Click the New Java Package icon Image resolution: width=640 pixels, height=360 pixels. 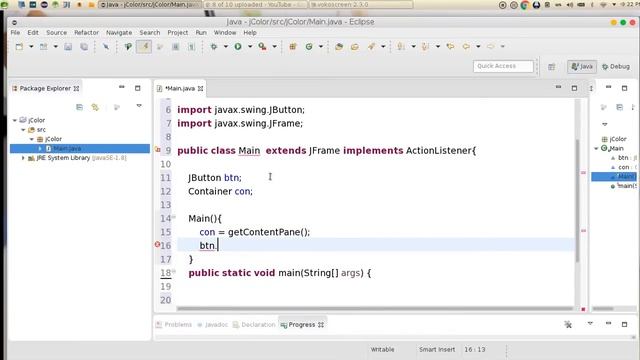[293, 47]
